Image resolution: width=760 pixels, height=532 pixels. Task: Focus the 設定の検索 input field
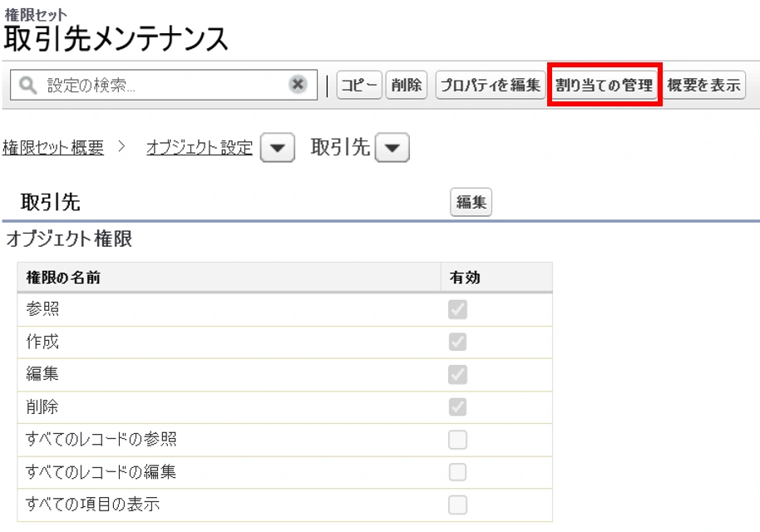pos(164,85)
